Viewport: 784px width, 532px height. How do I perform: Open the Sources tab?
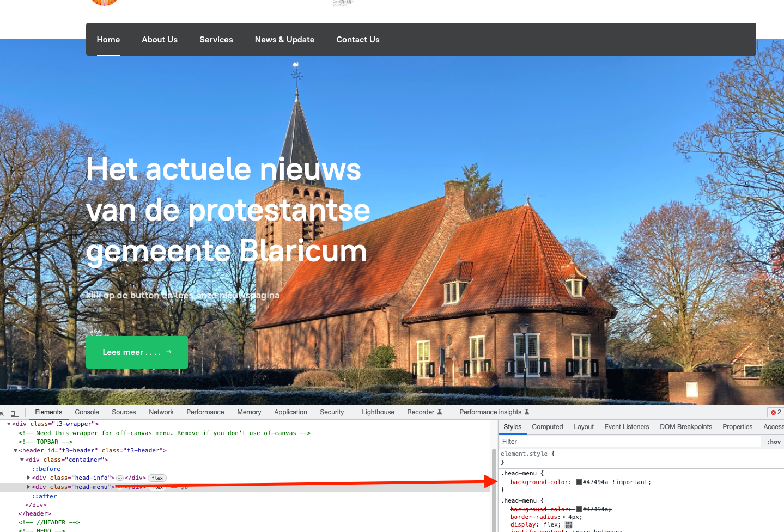(124, 412)
